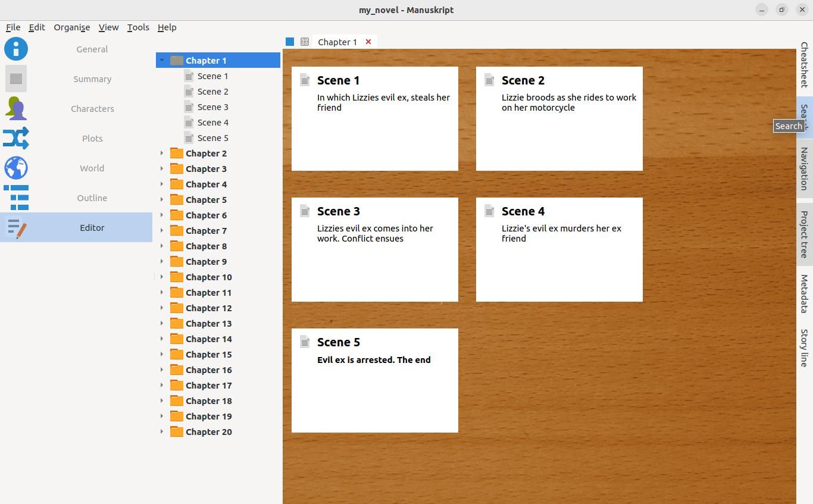Click Scene 3 document icon in tree
The height and width of the screenshot is (504, 813).
click(x=189, y=107)
